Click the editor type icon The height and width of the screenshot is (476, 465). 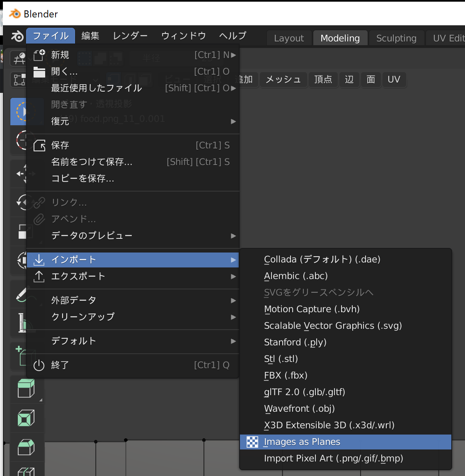(x=19, y=58)
